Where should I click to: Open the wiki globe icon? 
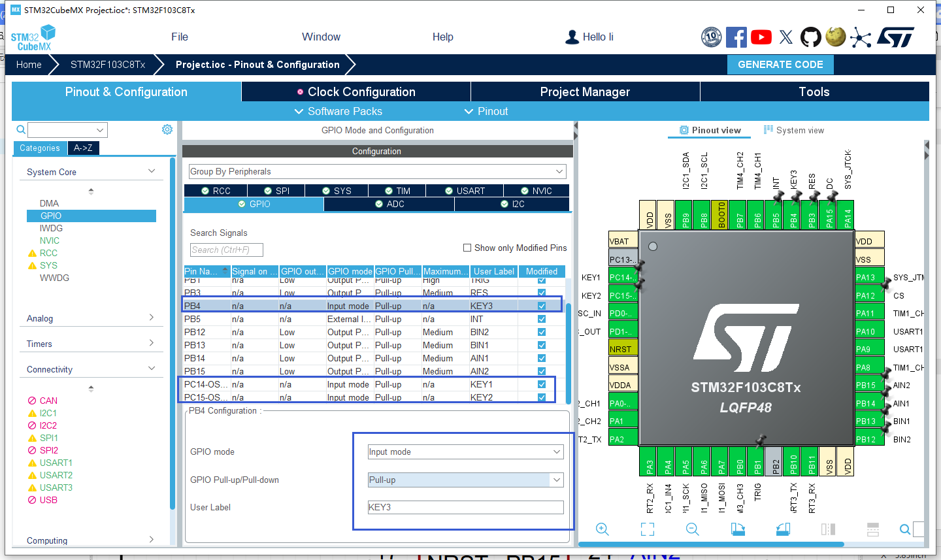pyautogui.click(x=836, y=37)
